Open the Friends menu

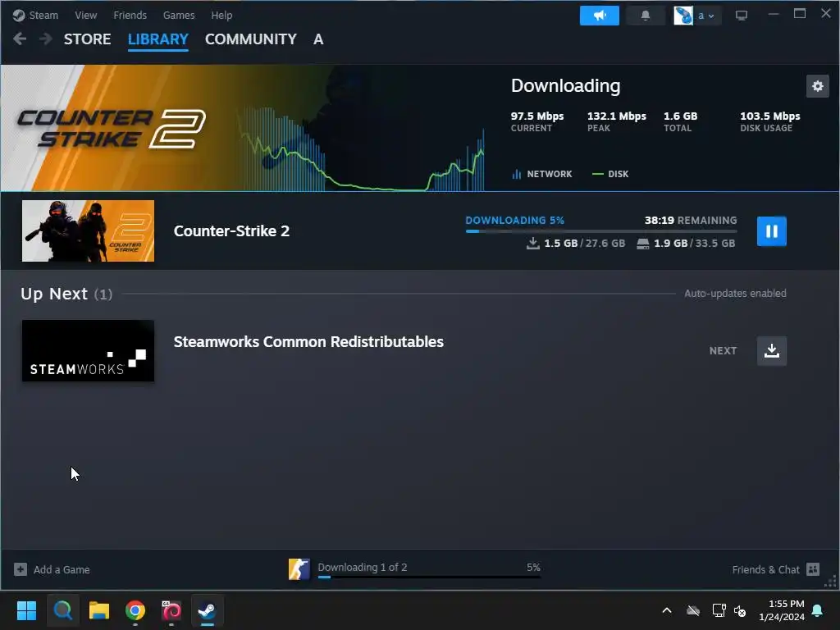pyautogui.click(x=130, y=15)
